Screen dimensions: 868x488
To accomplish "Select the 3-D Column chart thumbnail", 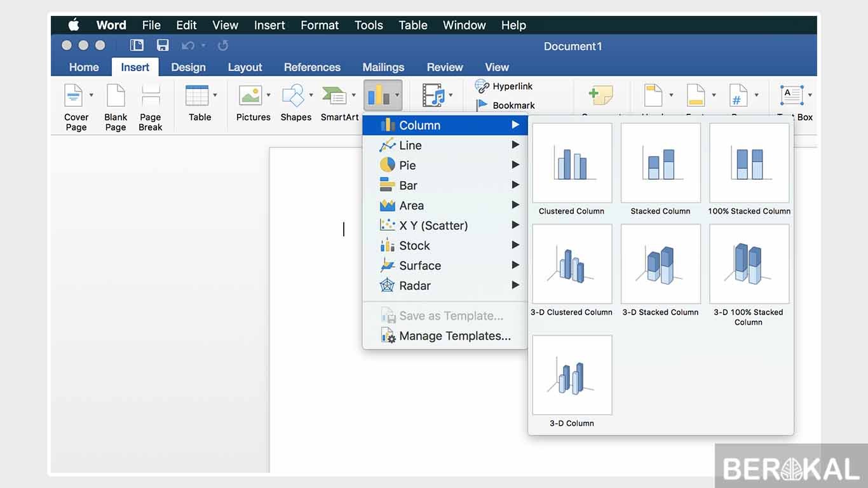I will [572, 375].
